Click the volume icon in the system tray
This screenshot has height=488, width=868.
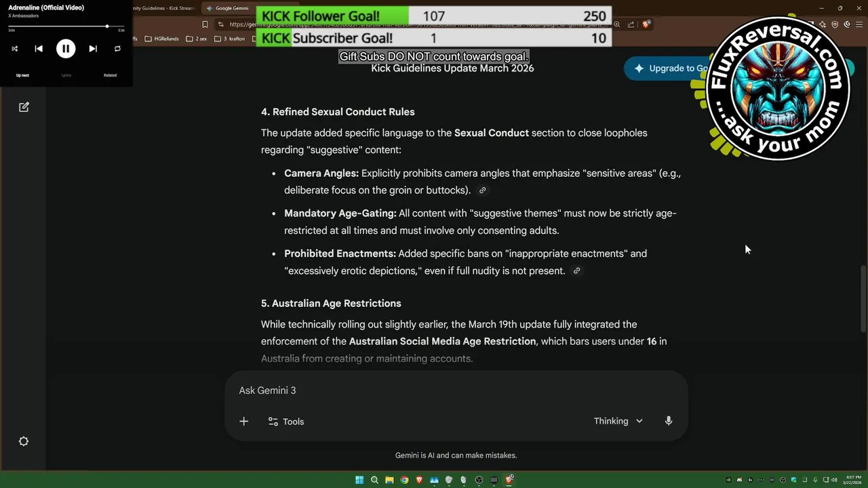click(x=834, y=480)
